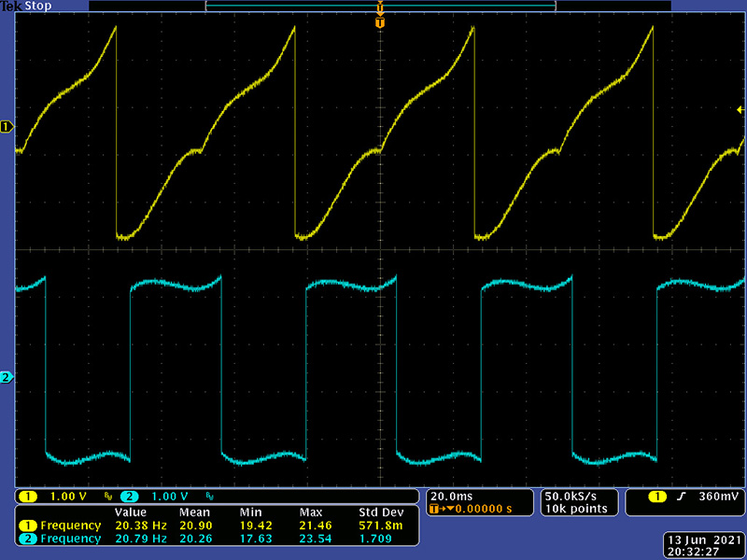The height and width of the screenshot is (560, 747).
Task: Click the 10k points record length readout
Action: (x=576, y=509)
